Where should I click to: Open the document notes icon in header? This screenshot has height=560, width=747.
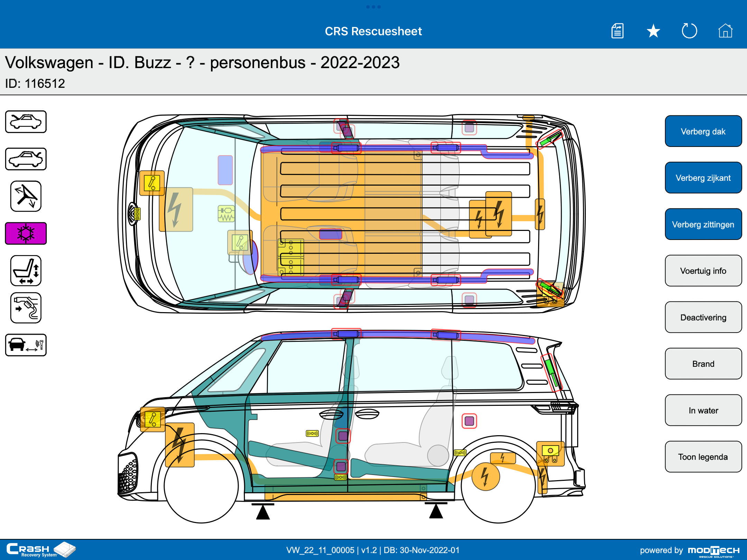[617, 31]
